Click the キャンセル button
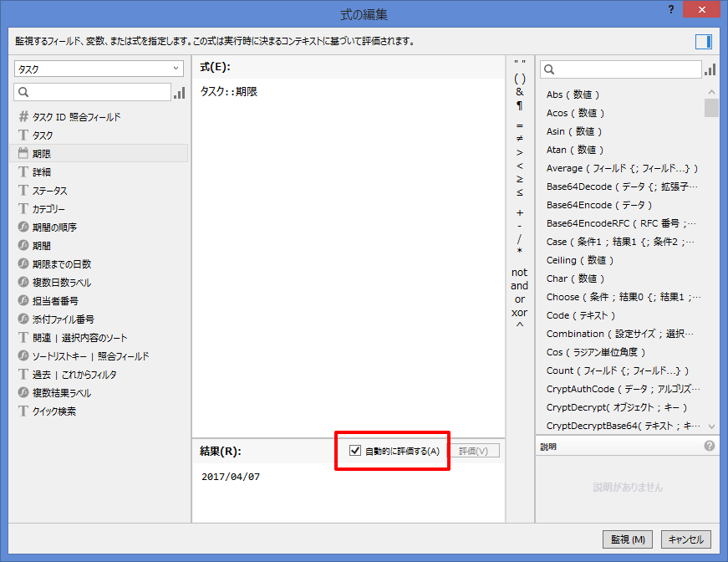The width and height of the screenshot is (728, 562). click(685, 539)
